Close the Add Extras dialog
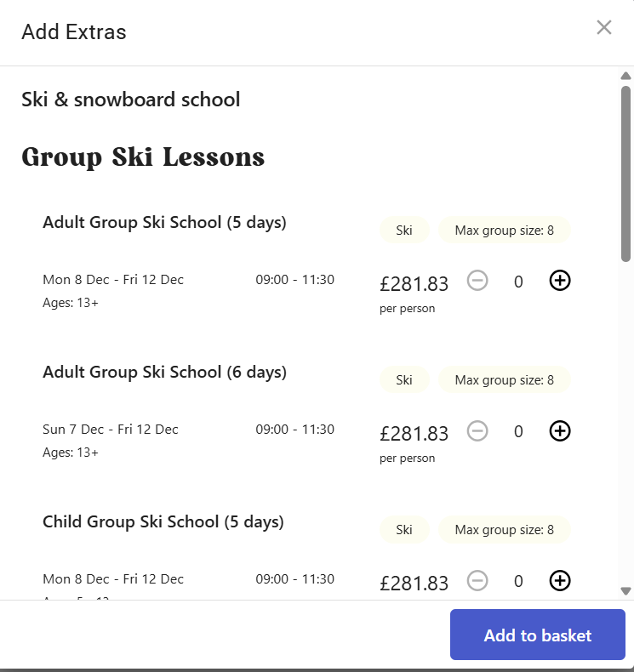This screenshot has width=634, height=672. (x=604, y=27)
